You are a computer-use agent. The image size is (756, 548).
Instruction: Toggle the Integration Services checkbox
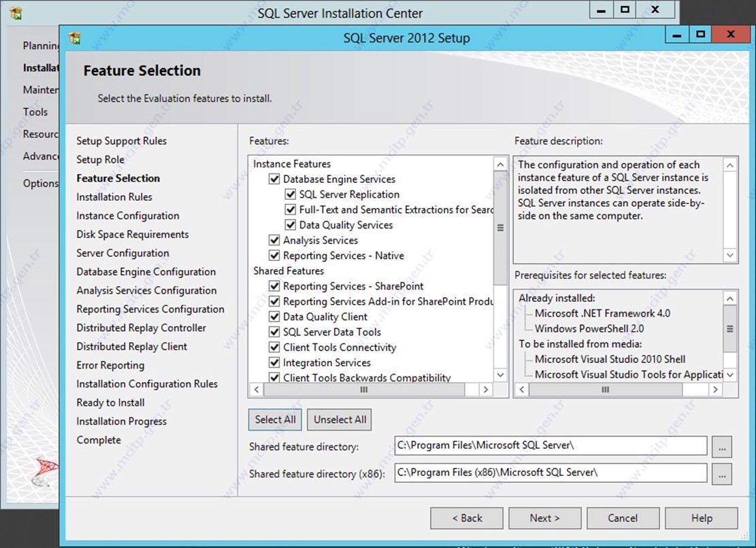[274, 362]
